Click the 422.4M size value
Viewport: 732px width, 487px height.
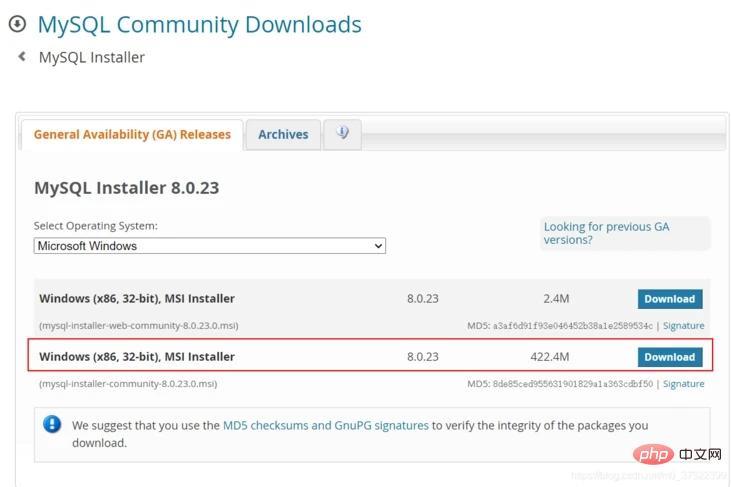[549, 357]
